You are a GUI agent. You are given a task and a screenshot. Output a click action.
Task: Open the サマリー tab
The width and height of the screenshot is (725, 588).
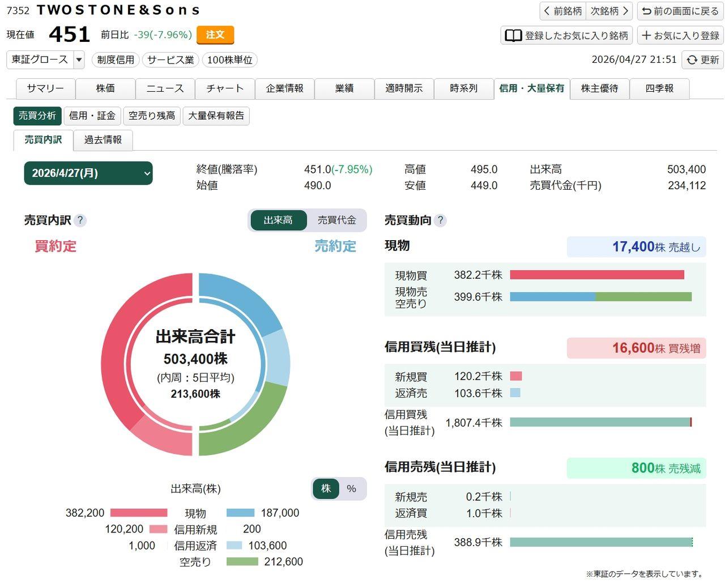tap(45, 88)
